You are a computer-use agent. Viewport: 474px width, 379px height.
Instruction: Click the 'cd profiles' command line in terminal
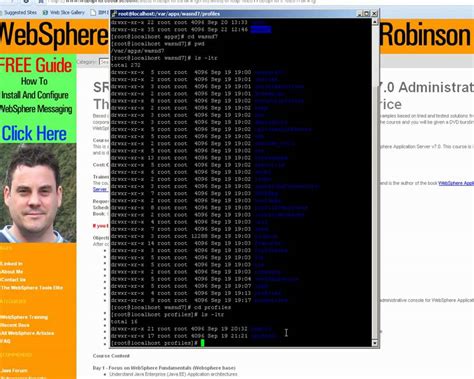171,307
